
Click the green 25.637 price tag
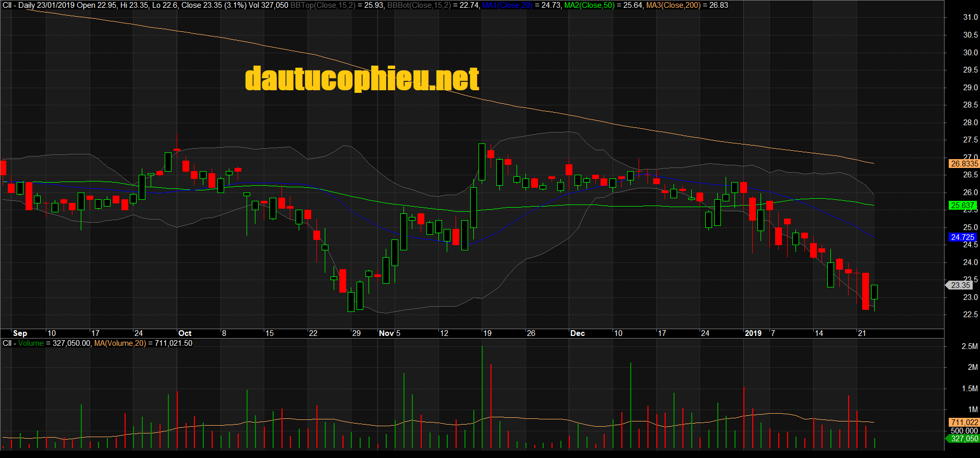pos(962,206)
